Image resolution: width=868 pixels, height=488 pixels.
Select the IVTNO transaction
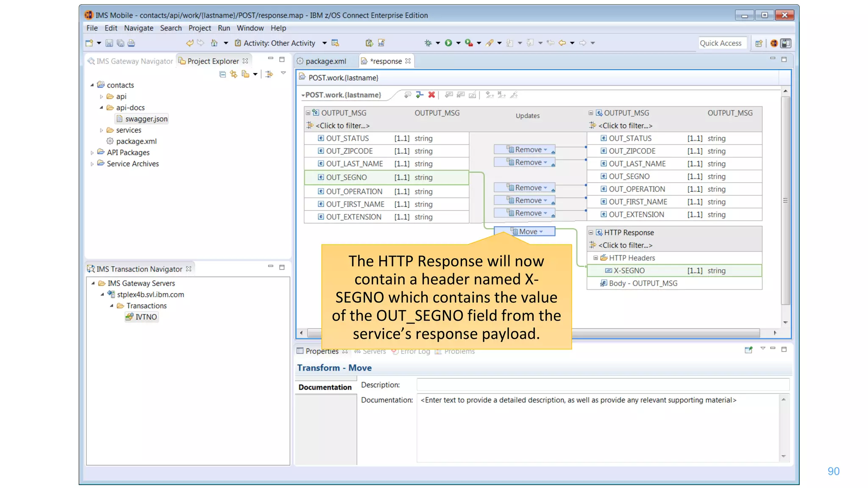[142, 317]
